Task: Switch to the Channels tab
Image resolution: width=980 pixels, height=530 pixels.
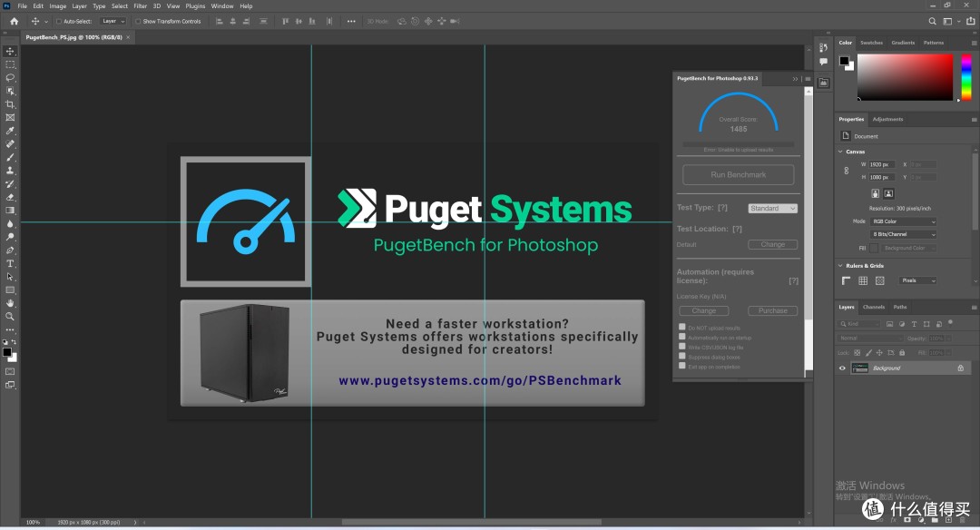Action: [x=873, y=307]
